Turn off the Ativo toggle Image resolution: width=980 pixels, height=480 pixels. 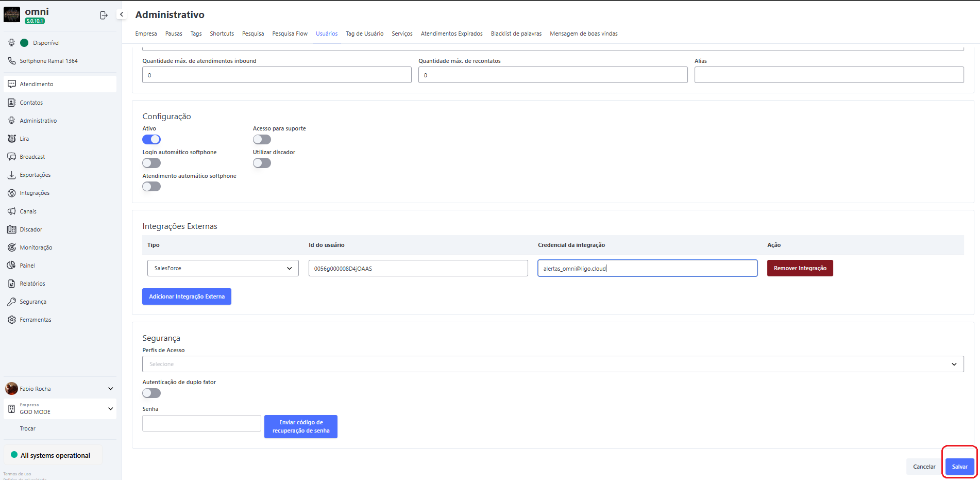tap(151, 139)
